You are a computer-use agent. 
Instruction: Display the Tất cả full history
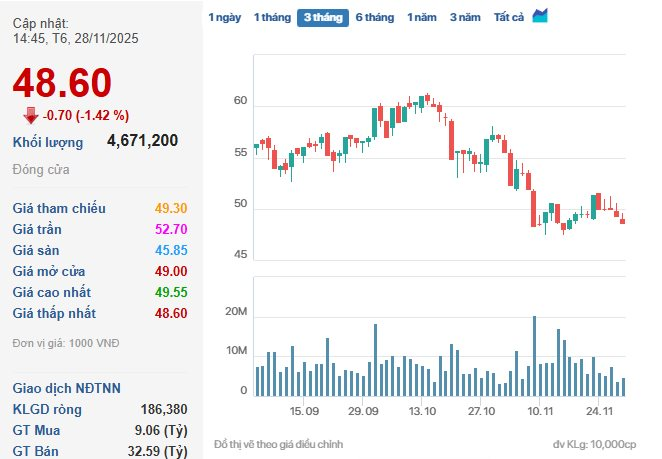click(x=509, y=17)
